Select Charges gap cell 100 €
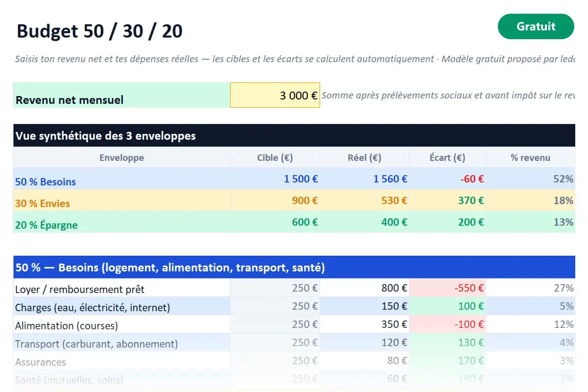588x392 pixels. pyautogui.click(x=447, y=306)
